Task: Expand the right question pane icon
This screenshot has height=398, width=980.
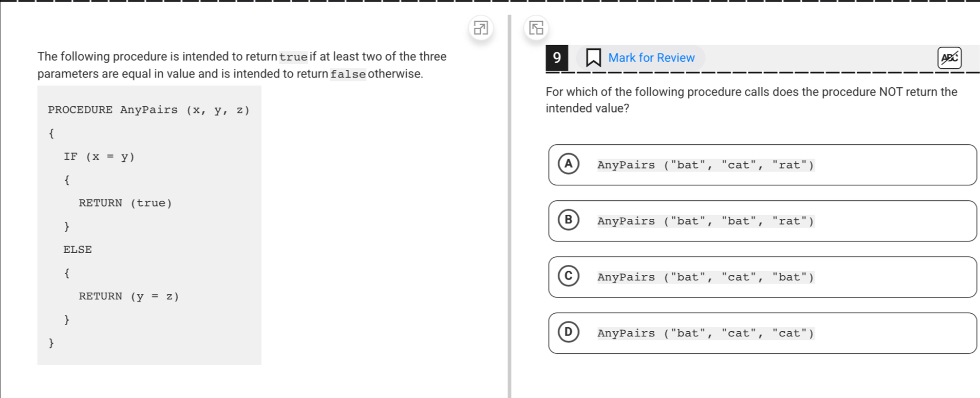Action: click(536, 28)
